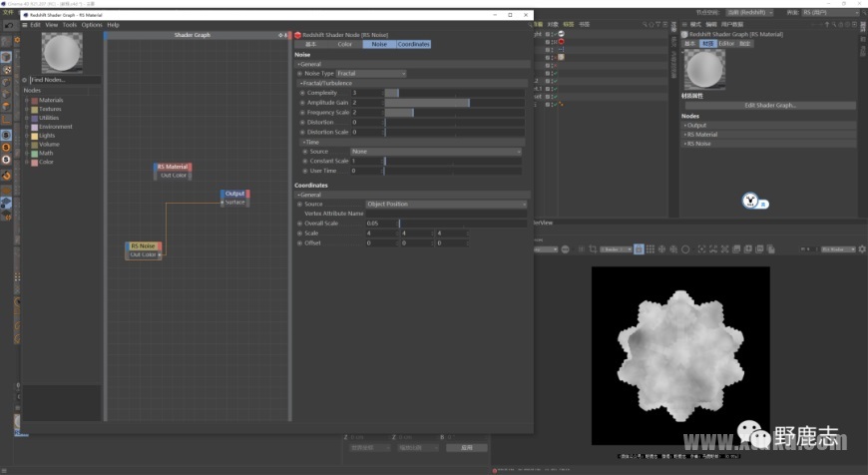Click the add snapshot plus icon in the RenderView toolbar

pos(748,249)
